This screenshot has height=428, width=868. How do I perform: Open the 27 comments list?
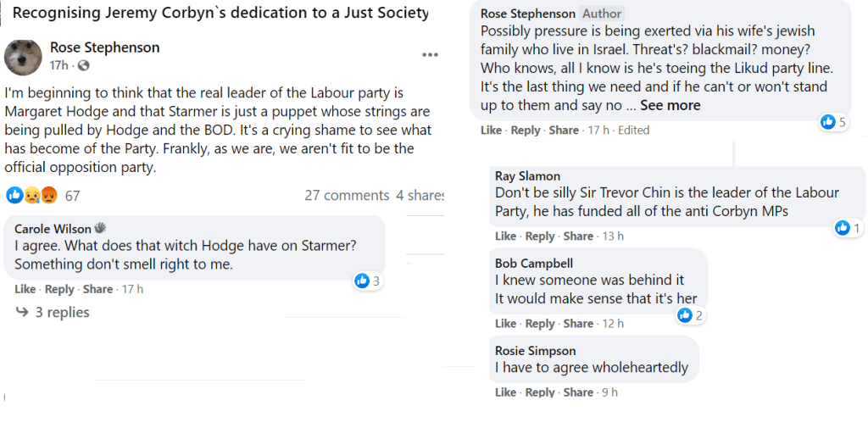click(347, 196)
